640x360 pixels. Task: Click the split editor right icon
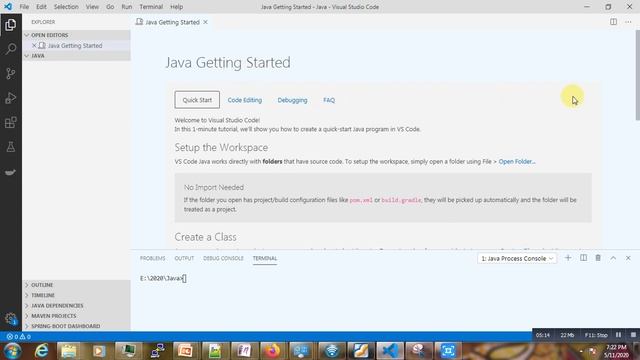(613, 22)
